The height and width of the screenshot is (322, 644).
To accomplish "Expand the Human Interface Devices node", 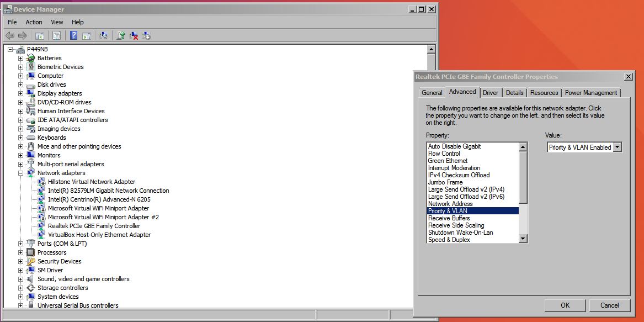I will (20, 111).
